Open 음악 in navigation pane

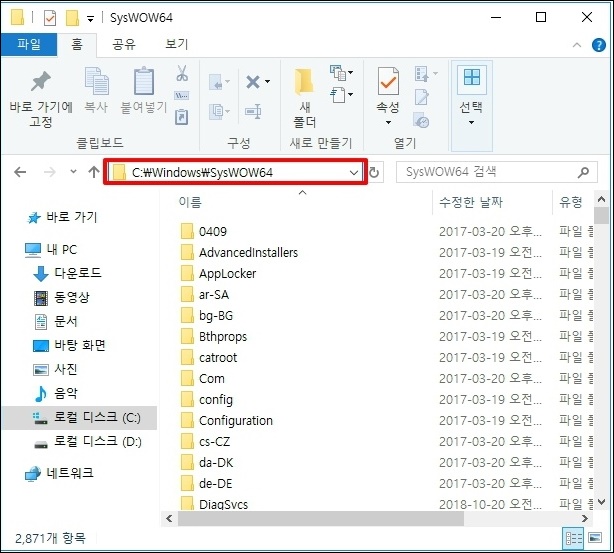[56, 393]
